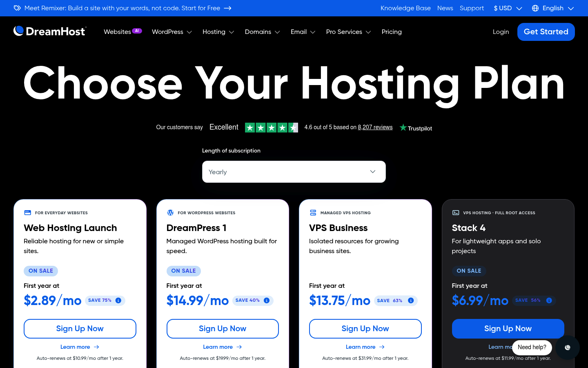Expand the Pro Services menu

tap(349, 32)
